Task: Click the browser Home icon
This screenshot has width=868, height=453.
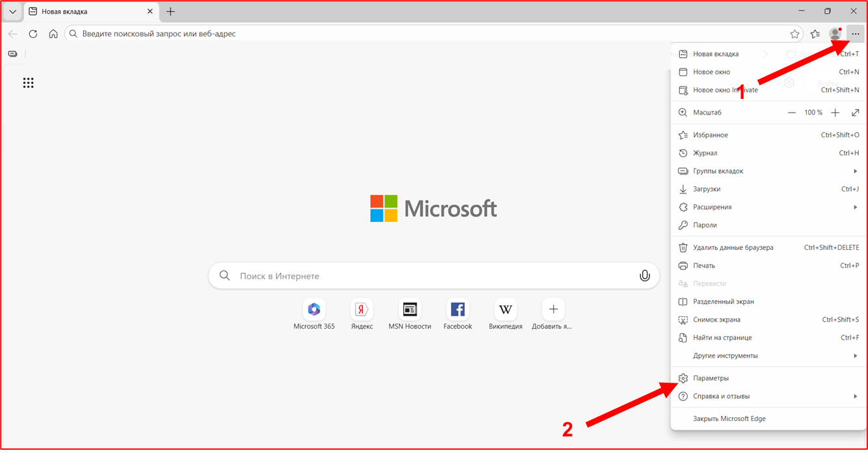Action: click(53, 34)
